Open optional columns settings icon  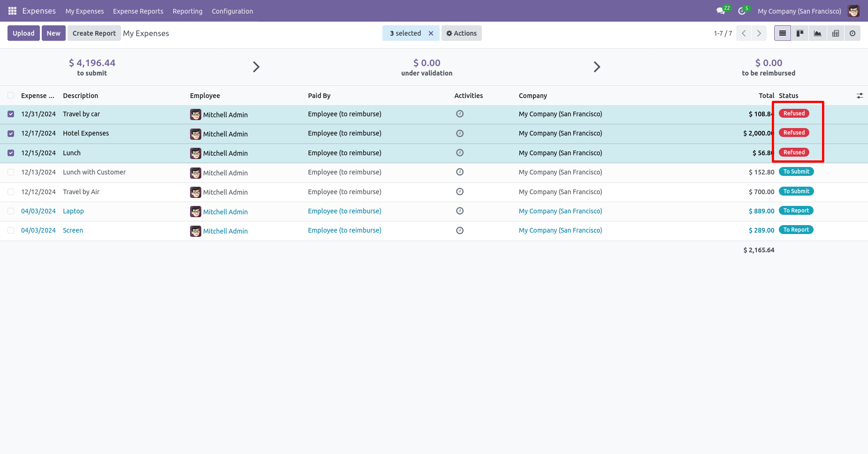[860, 96]
